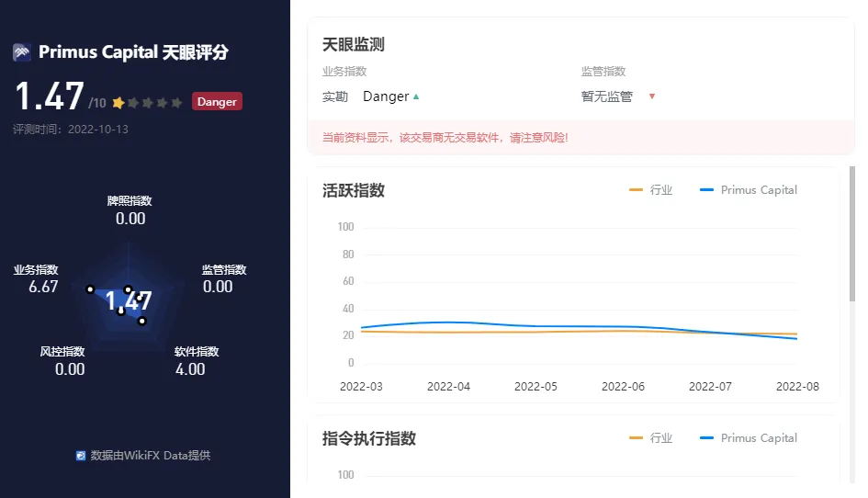
Task: Click the 业务指数 dot on radar chart
Action: (x=90, y=289)
